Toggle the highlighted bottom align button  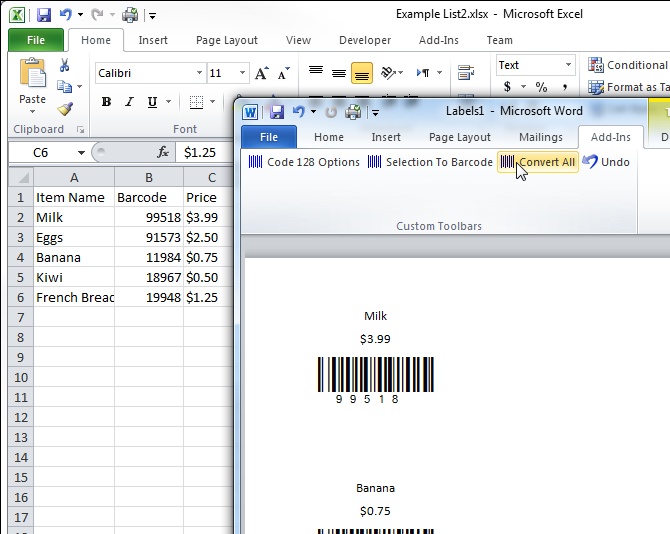361,73
